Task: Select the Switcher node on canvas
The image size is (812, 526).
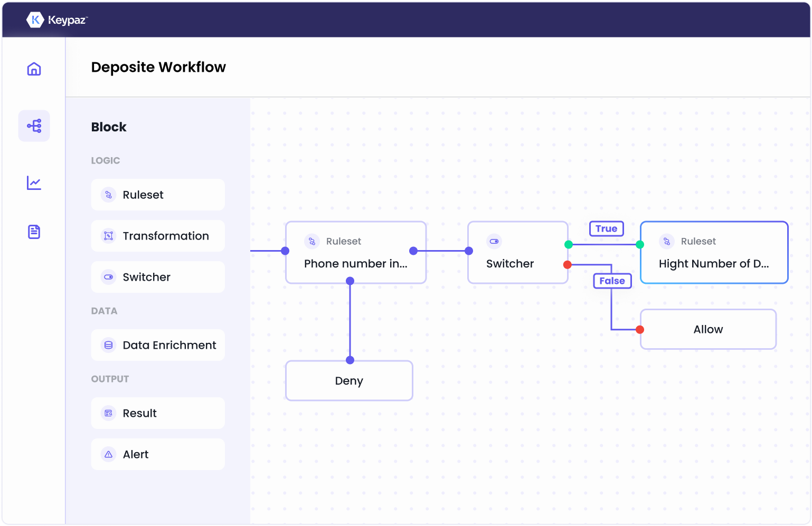Action: (517, 253)
